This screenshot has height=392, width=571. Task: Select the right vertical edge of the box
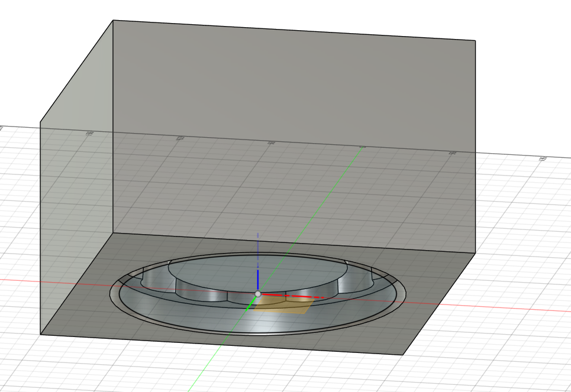click(x=475, y=148)
